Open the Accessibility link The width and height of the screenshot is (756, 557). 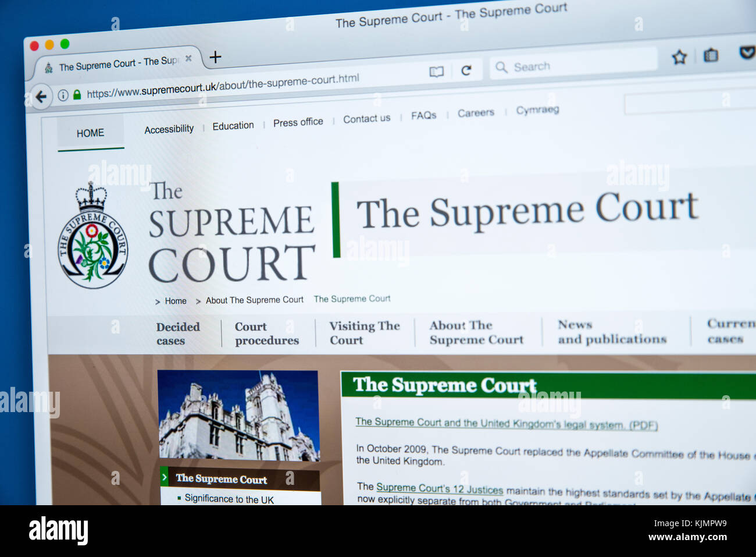pos(169,129)
